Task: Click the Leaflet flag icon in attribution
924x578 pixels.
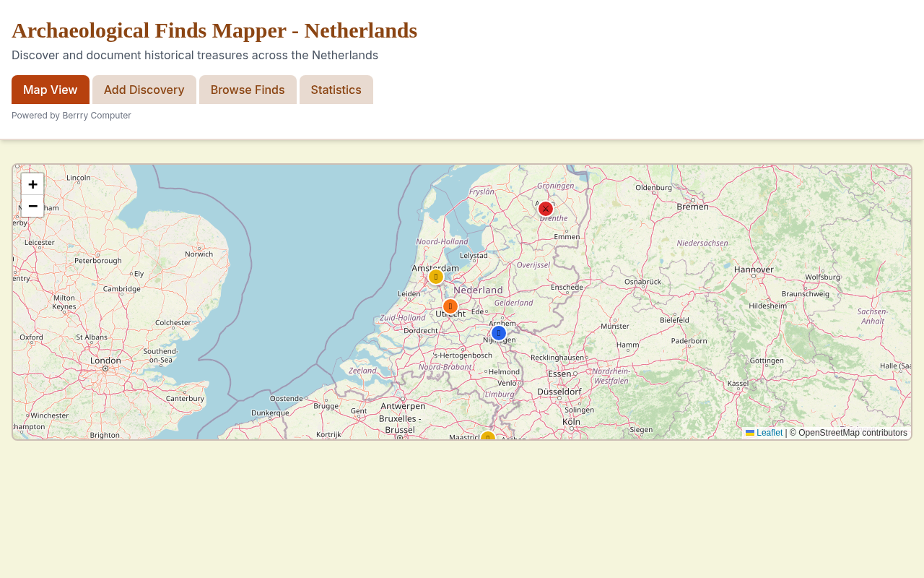Action: [x=749, y=432]
